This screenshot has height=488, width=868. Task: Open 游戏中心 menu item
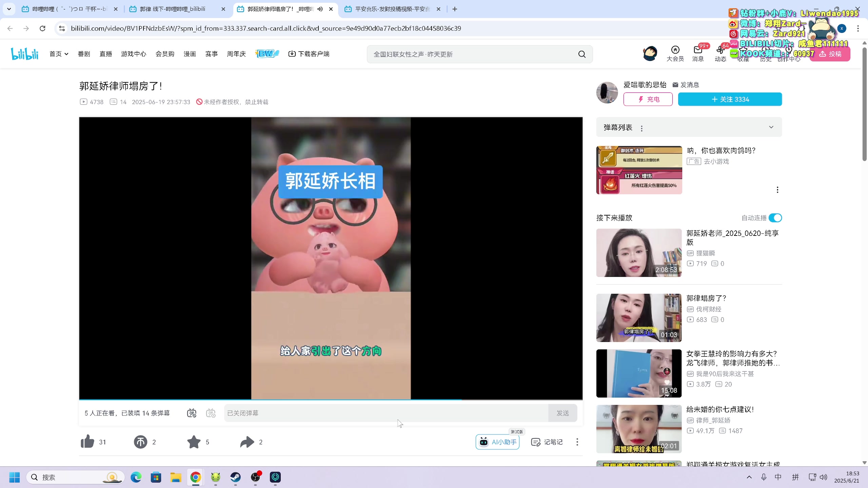(x=134, y=54)
